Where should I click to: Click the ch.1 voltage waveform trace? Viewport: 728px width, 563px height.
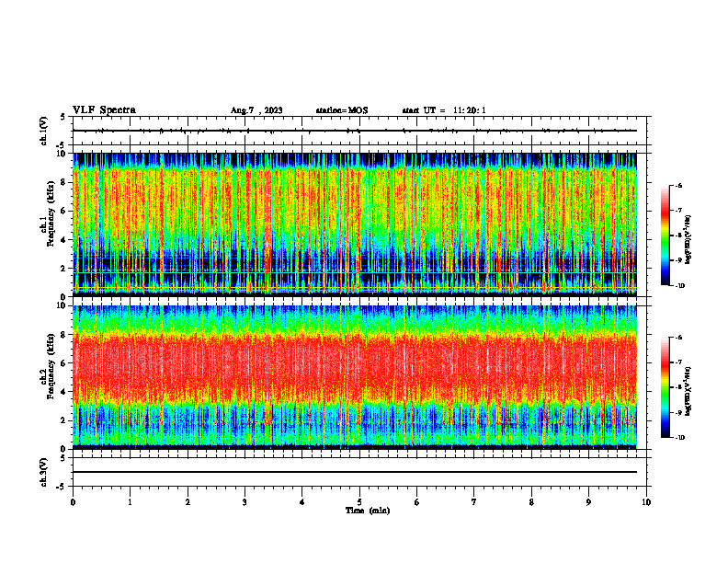coord(355,131)
